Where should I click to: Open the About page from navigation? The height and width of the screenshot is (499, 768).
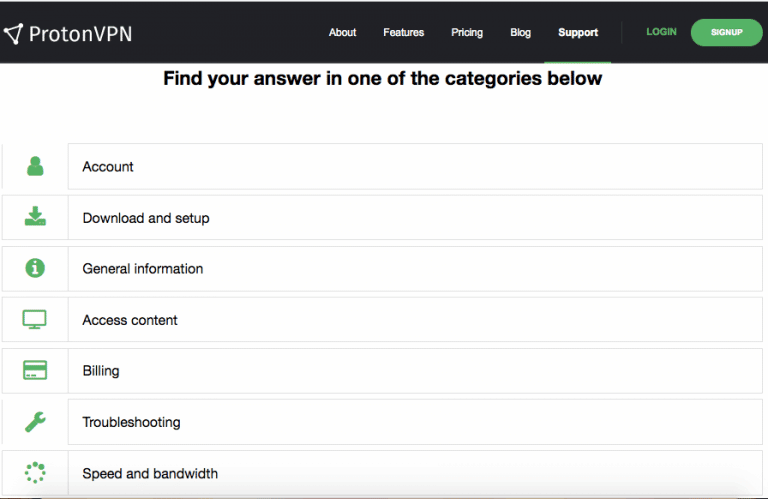tap(342, 32)
